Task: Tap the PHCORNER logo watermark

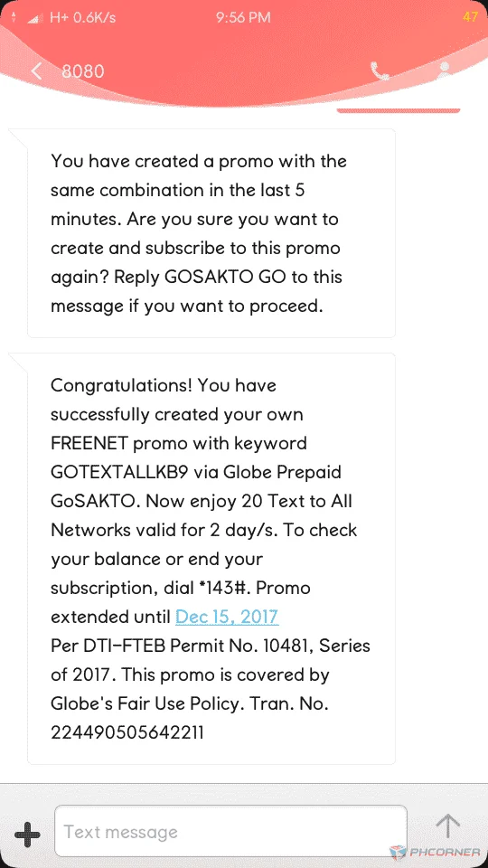Action: [x=436, y=852]
